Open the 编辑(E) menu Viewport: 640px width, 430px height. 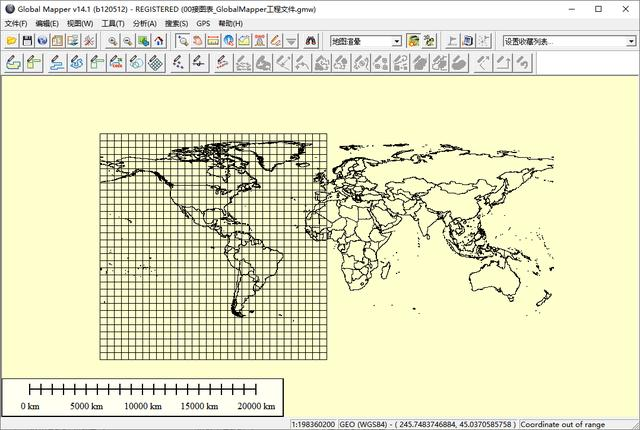click(47, 24)
